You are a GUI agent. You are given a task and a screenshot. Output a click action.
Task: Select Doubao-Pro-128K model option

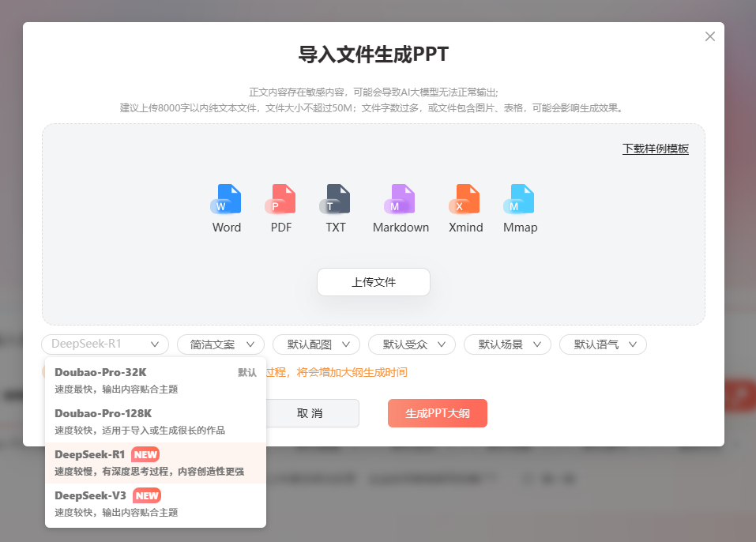(x=156, y=421)
